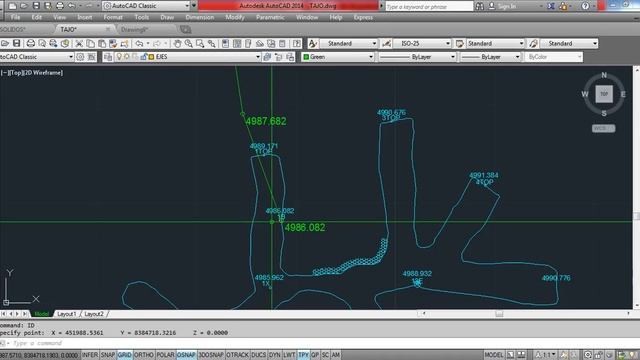
Task: Click the binoculars search icon
Action: (480, 6)
